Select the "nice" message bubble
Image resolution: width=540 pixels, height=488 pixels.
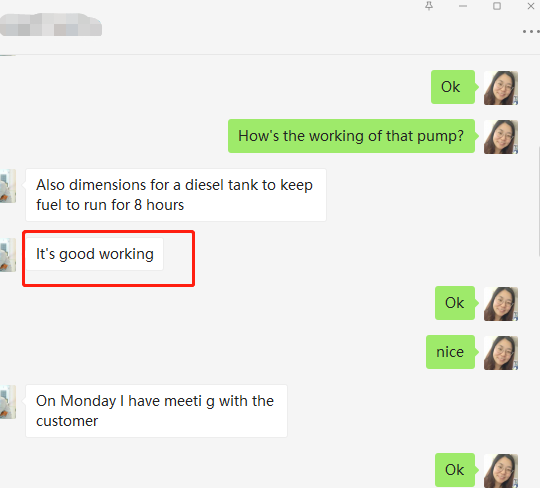450,352
